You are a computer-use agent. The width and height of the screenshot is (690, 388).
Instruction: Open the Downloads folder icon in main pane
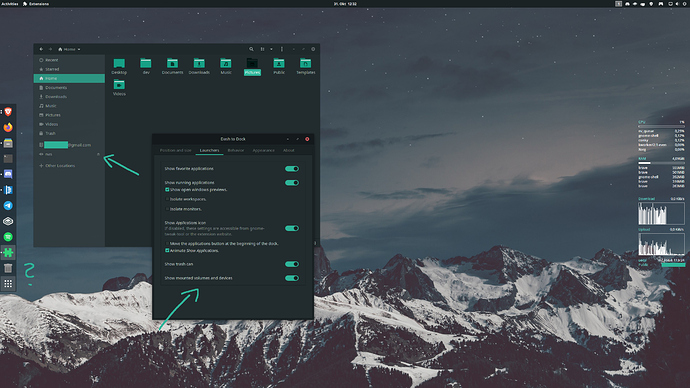[x=199, y=66]
